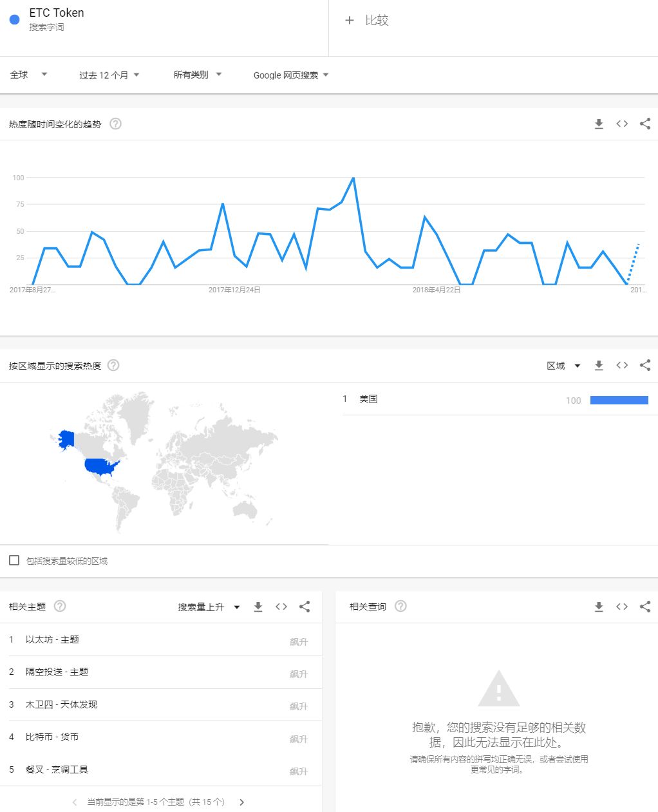Screen dimensions: 658x812
Task: Open the 过去 12 个月 time range dropdown
Action: tap(109, 75)
